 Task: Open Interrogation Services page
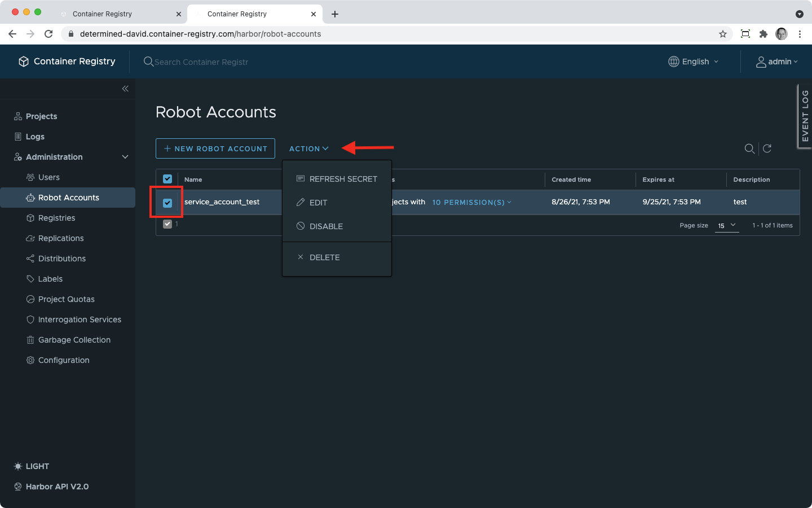click(x=80, y=319)
